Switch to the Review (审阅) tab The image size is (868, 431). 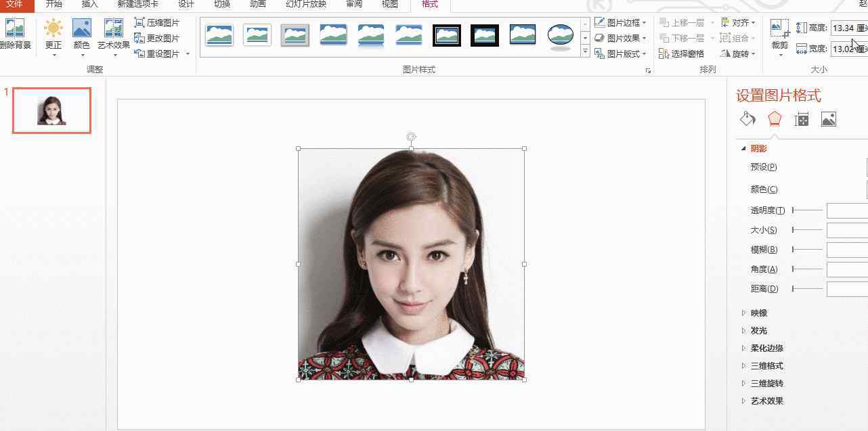pos(354,5)
